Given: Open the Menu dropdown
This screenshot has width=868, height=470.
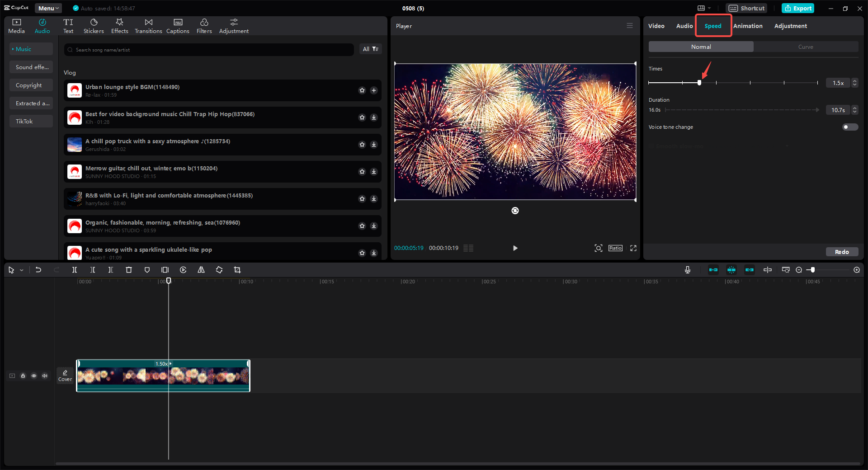Looking at the screenshot, I should [48, 8].
